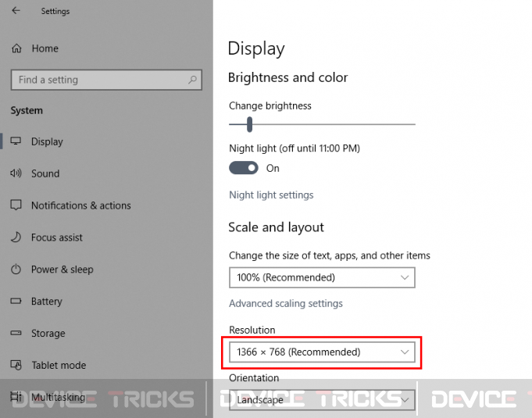The height and width of the screenshot is (418, 532).
Task: Click the back arrow in Settings
Action: (16, 10)
